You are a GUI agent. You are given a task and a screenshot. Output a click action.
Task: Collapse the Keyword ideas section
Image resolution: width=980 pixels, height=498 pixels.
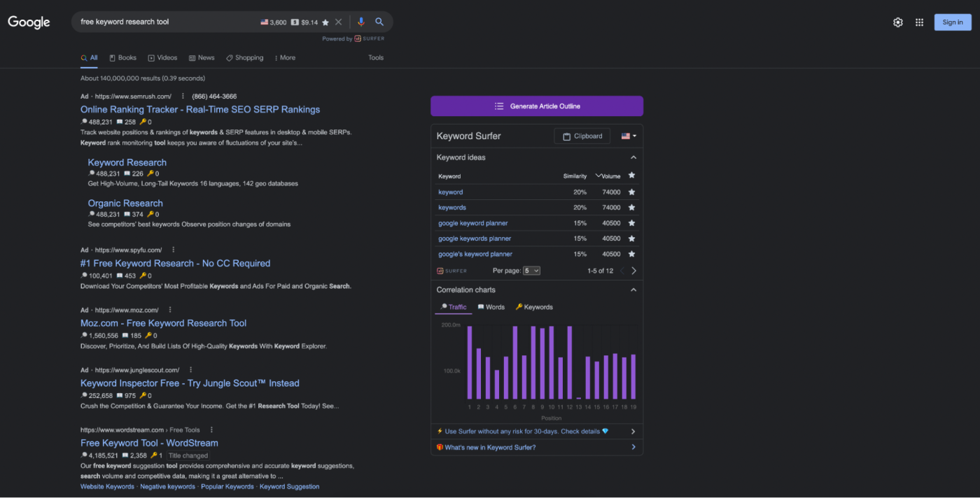(633, 158)
